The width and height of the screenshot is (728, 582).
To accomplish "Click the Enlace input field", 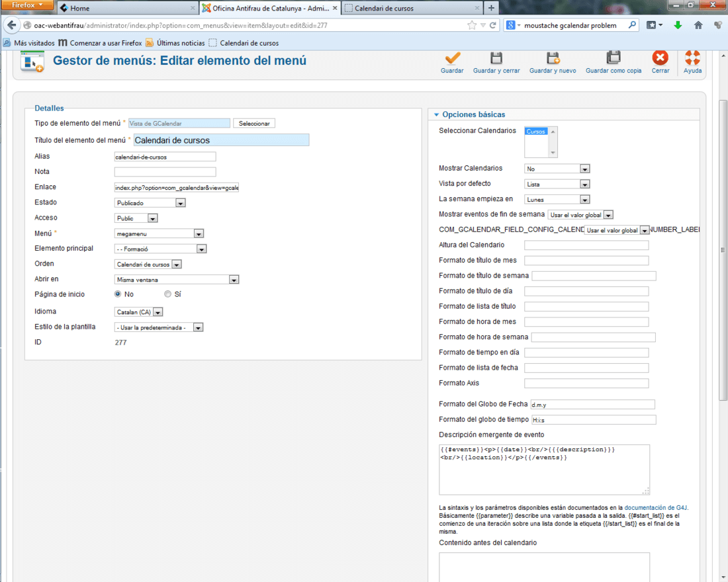I will click(177, 188).
